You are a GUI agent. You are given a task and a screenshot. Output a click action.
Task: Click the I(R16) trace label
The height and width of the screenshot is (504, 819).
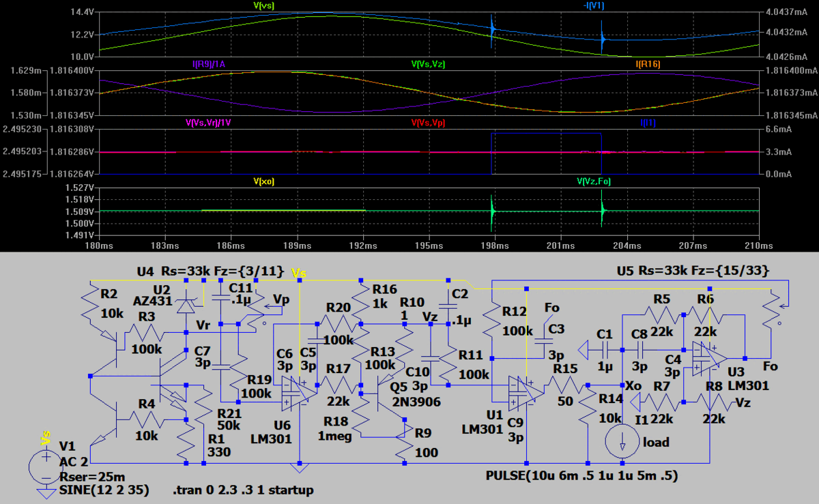647,64
